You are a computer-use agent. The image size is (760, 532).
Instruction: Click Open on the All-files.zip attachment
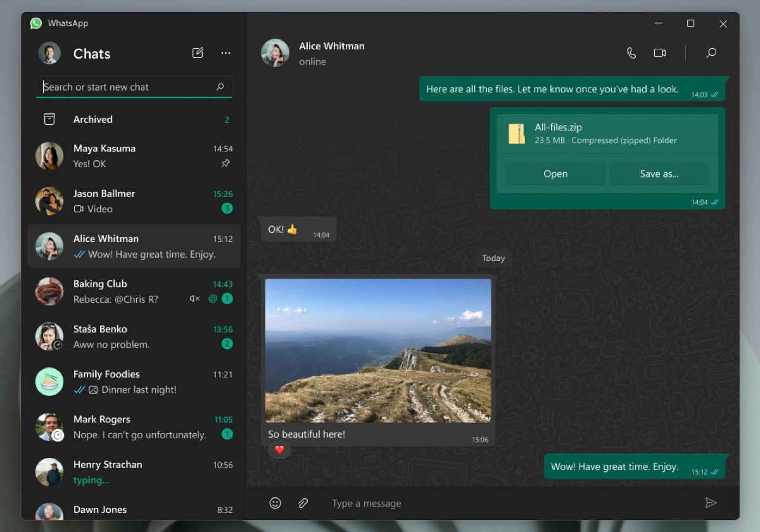coord(555,174)
